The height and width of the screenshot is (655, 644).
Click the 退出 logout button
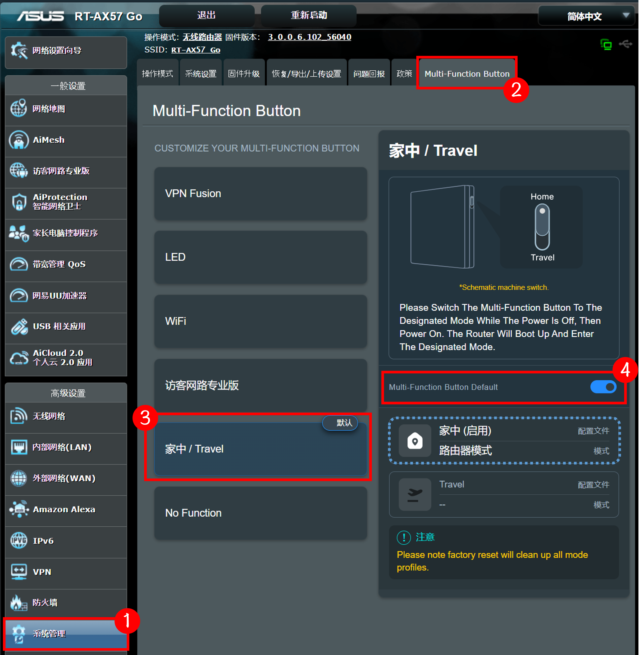pyautogui.click(x=207, y=15)
